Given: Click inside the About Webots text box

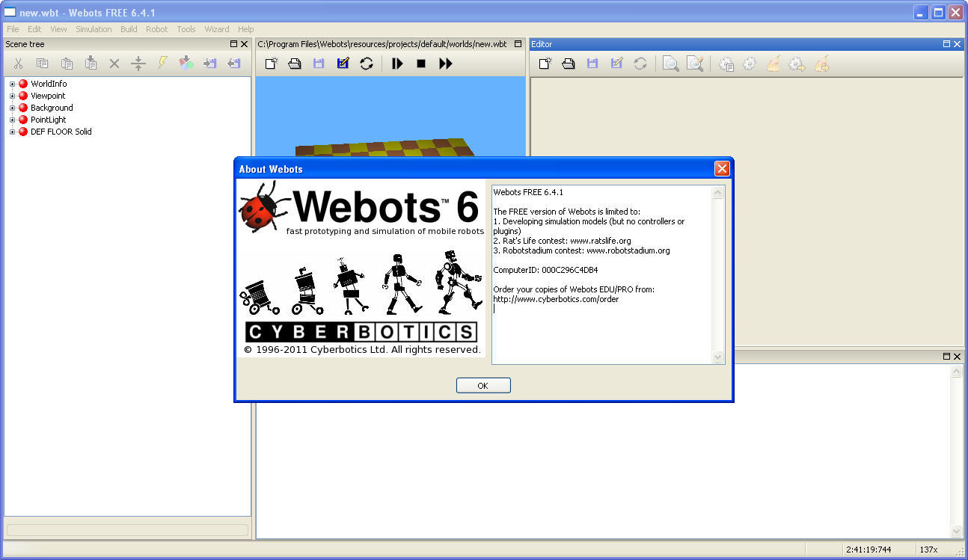Looking at the screenshot, I should 602,275.
